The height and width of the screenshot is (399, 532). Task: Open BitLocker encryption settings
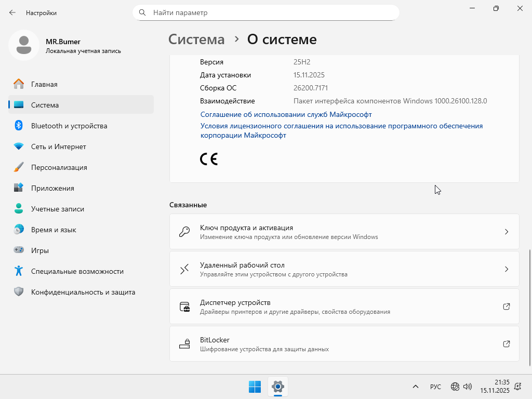344,344
